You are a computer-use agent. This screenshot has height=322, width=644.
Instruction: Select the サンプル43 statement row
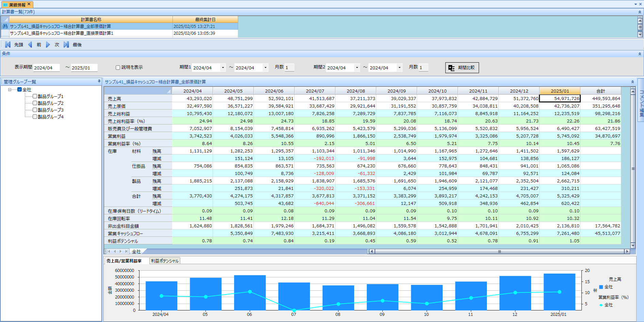pyautogui.click(x=120, y=33)
